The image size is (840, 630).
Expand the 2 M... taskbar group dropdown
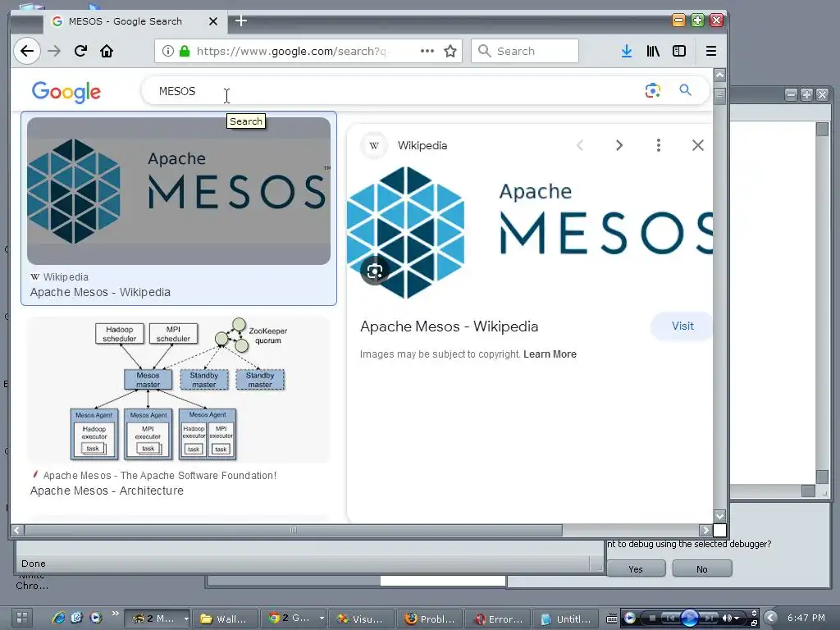click(x=186, y=619)
